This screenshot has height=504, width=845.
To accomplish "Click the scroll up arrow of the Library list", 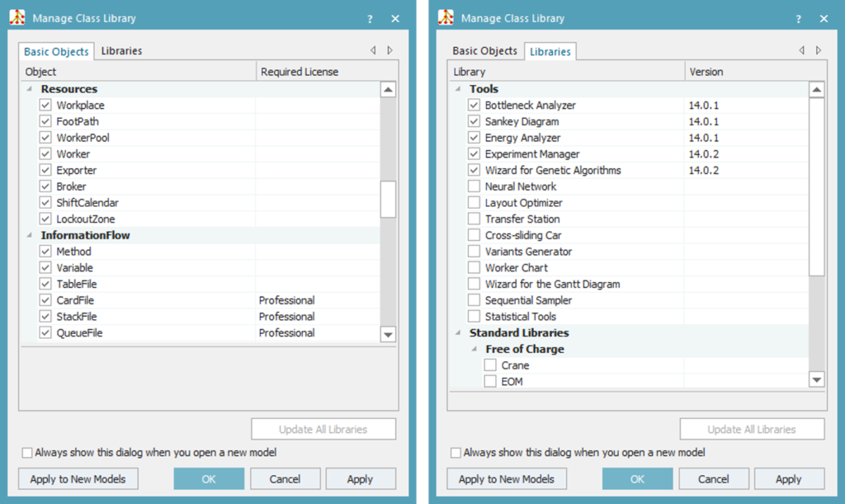I will [816, 89].
